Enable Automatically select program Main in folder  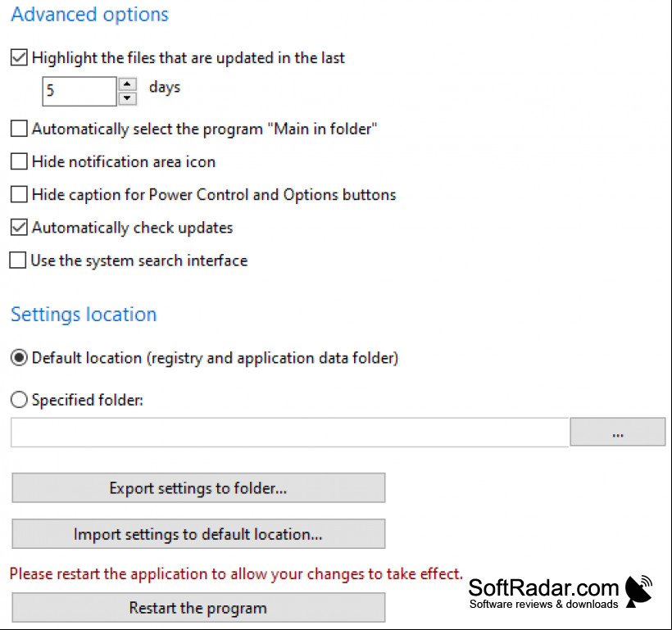[x=19, y=129]
